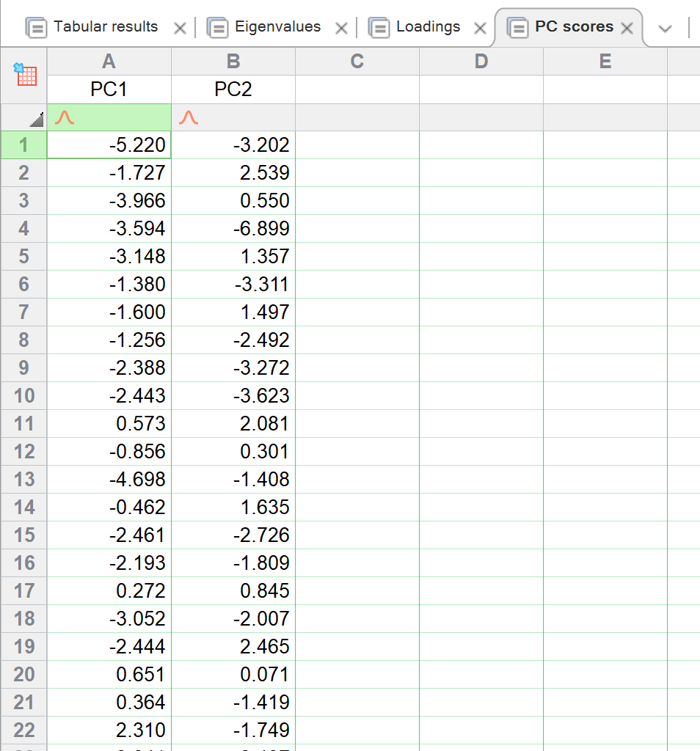Close the PC scores tab
The height and width of the screenshot is (751, 700).
pyautogui.click(x=627, y=29)
